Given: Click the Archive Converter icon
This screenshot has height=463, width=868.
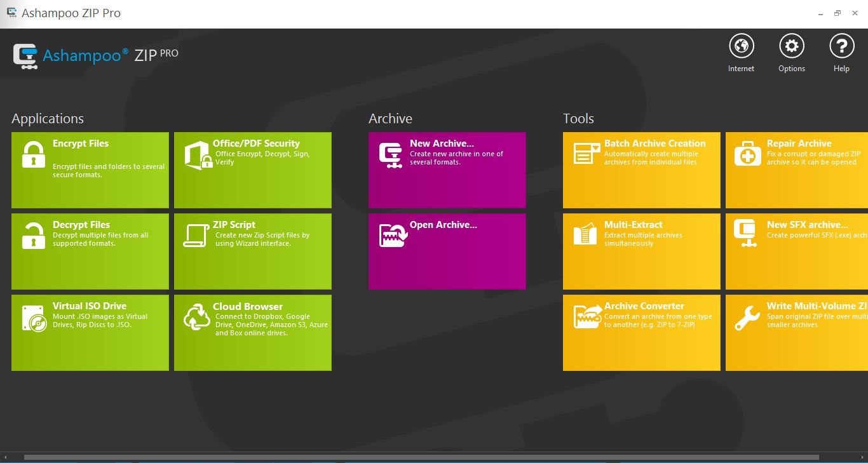Looking at the screenshot, I should 587,316.
